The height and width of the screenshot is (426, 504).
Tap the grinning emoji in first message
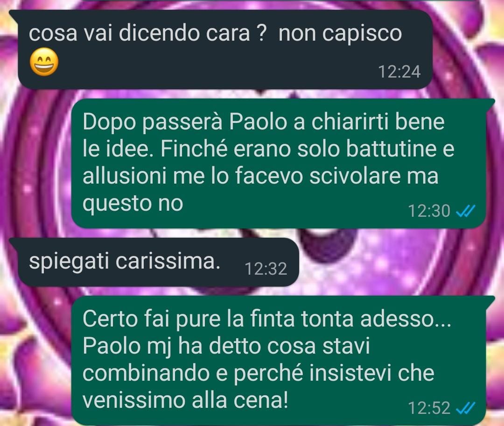click(44, 62)
